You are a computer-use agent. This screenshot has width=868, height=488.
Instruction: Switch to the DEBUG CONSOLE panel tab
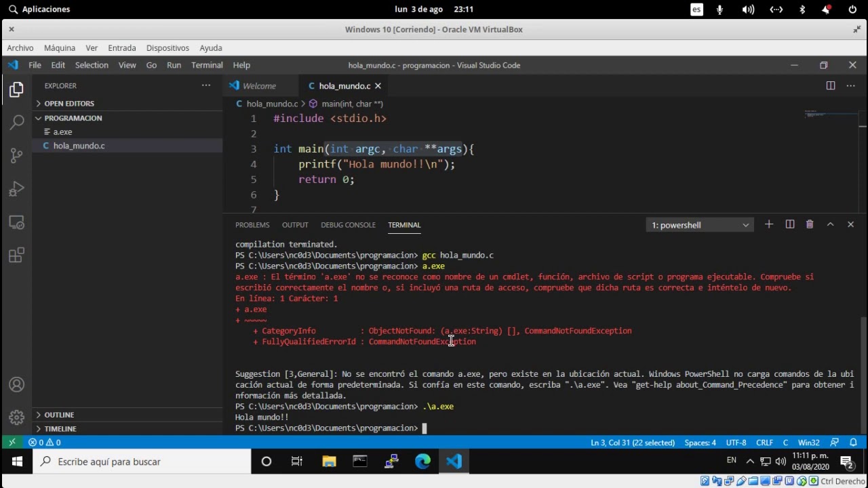tap(348, 225)
